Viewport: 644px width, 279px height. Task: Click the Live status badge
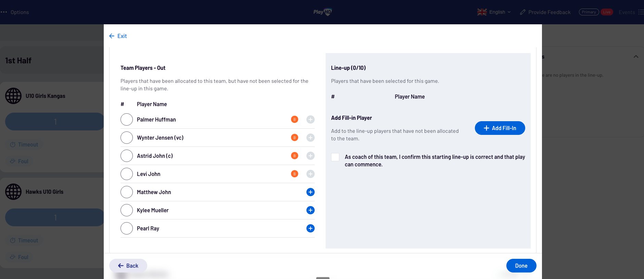click(x=607, y=12)
